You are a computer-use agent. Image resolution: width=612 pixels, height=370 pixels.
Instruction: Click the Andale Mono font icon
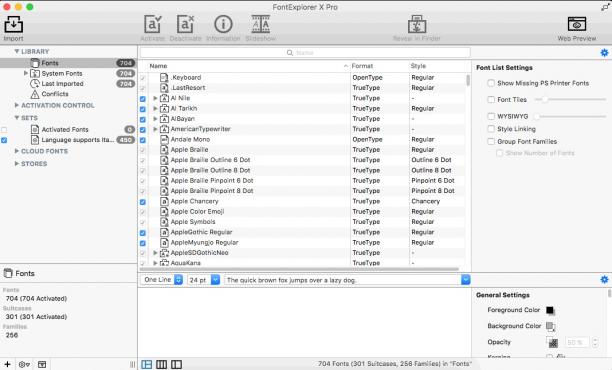pos(164,139)
